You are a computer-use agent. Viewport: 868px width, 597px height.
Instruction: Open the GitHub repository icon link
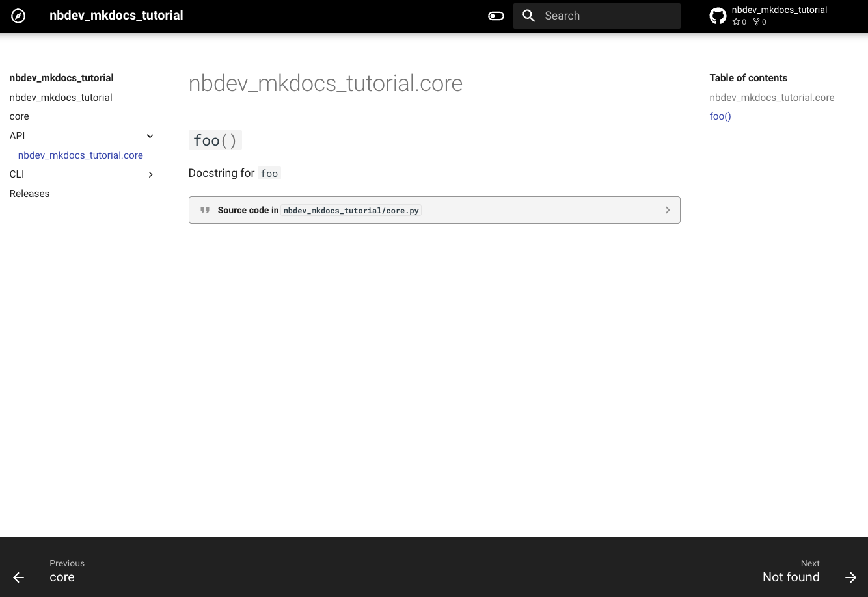pyautogui.click(x=718, y=16)
